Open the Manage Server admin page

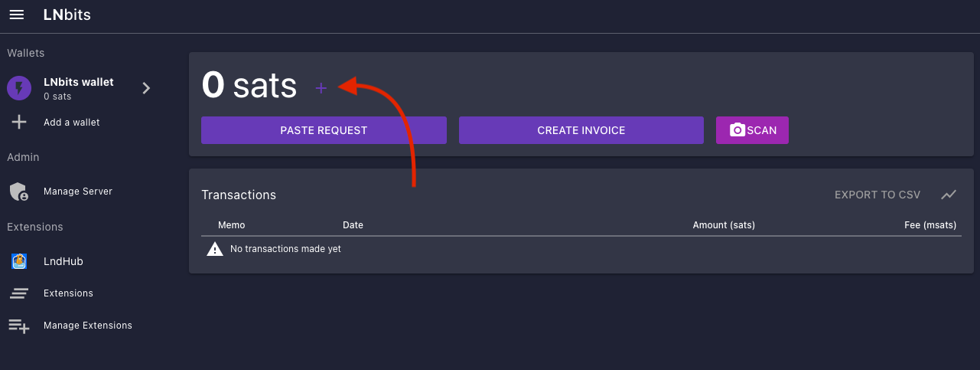tap(77, 192)
